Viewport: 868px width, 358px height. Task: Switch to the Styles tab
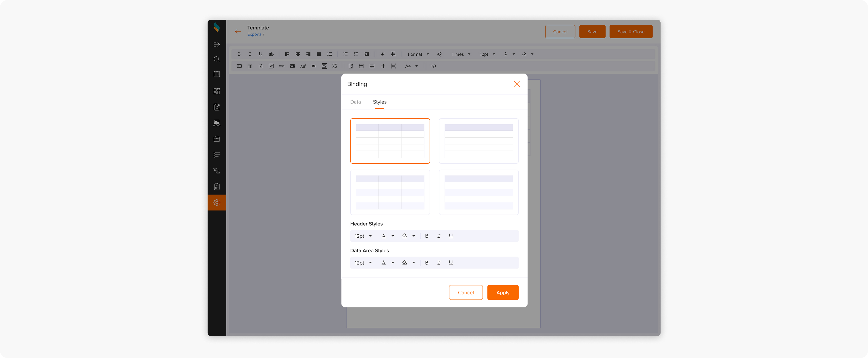tap(379, 102)
